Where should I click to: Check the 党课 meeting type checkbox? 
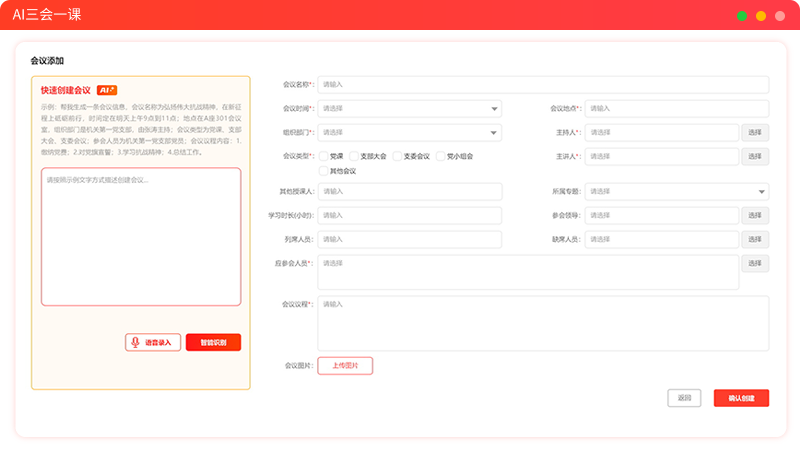click(x=323, y=156)
